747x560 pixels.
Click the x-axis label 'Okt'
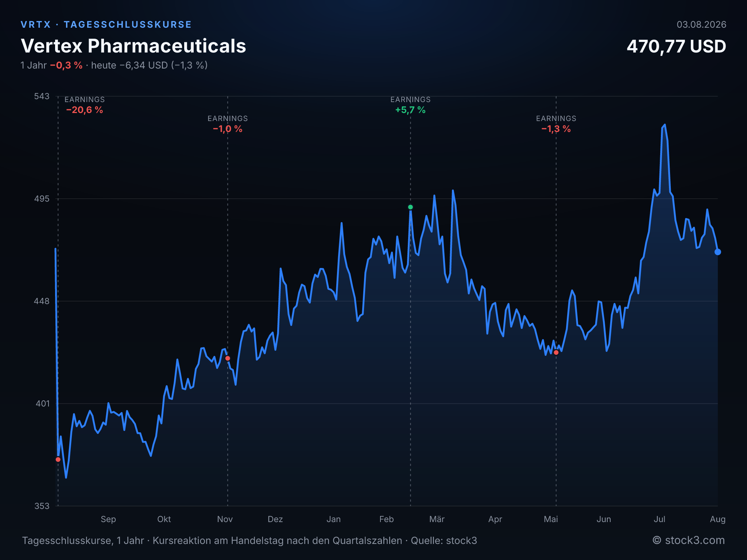coord(164,519)
